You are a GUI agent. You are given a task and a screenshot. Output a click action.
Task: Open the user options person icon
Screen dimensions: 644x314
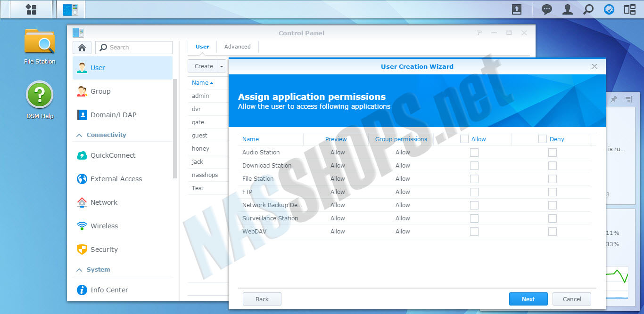tap(568, 9)
